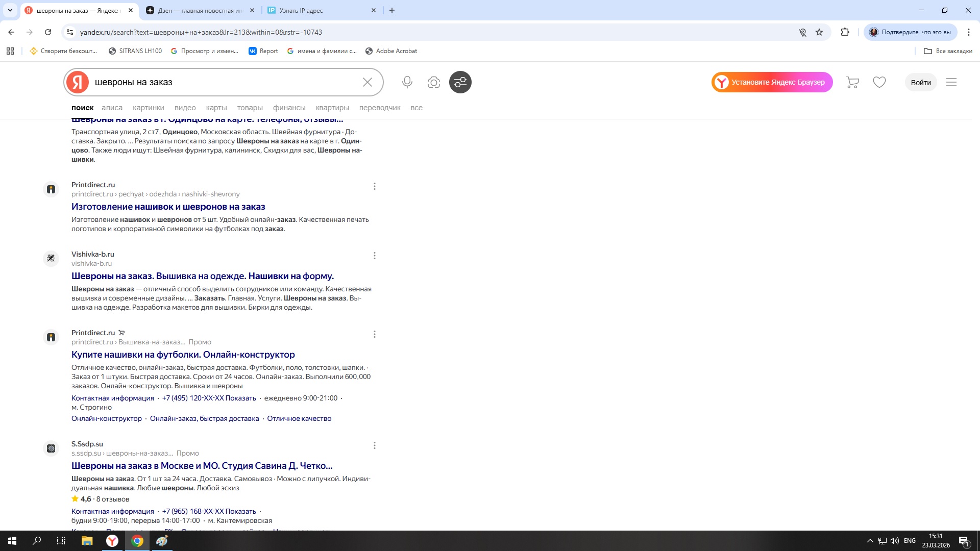Open image search camera icon

tap(433, 82)
